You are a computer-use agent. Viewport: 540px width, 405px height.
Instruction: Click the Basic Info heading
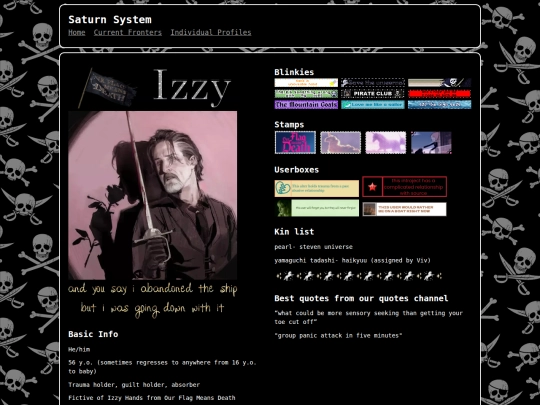[93, 334]
